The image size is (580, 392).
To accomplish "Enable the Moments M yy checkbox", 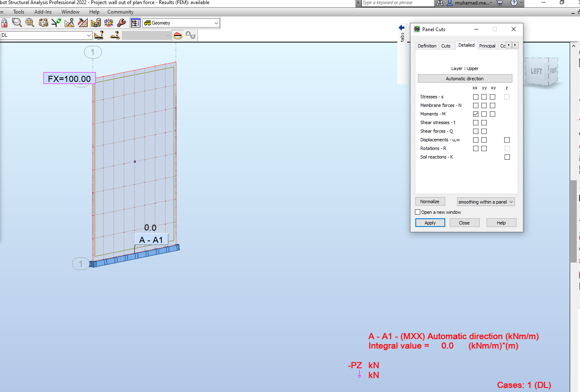I will [x=484, y=114].
